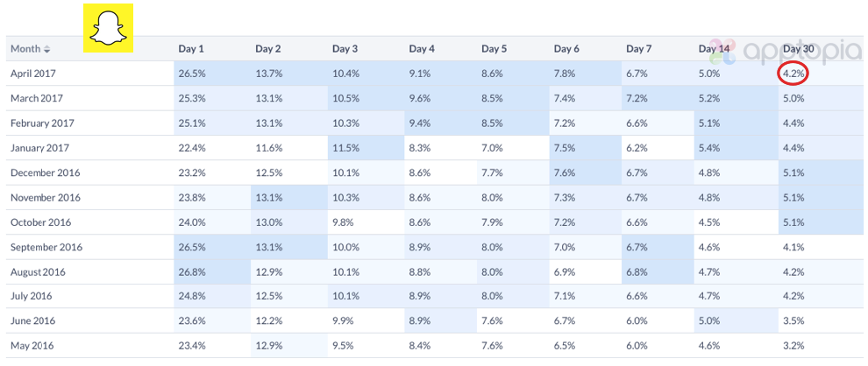
Task: Click June 2016 Day 14 value 5.0%
Action: pyautogui.click(x=710, y=320)
